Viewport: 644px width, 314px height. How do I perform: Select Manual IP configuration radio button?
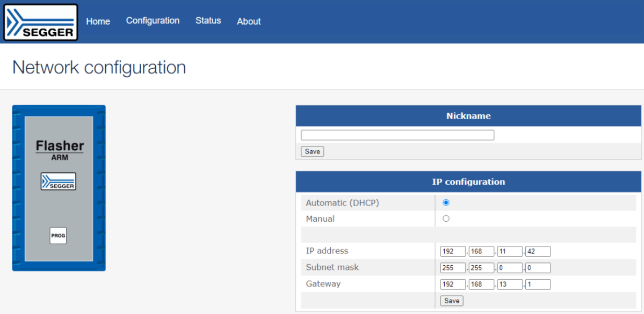446,219
